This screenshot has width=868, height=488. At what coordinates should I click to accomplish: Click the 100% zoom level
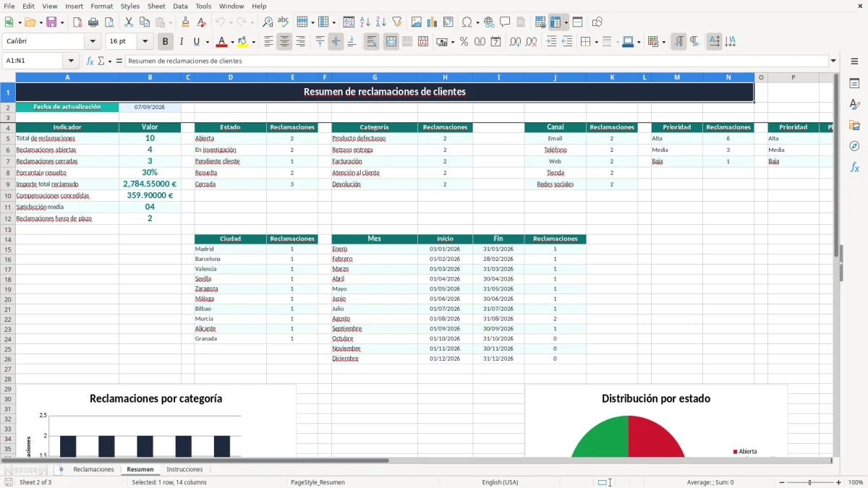tap(855, 482)
